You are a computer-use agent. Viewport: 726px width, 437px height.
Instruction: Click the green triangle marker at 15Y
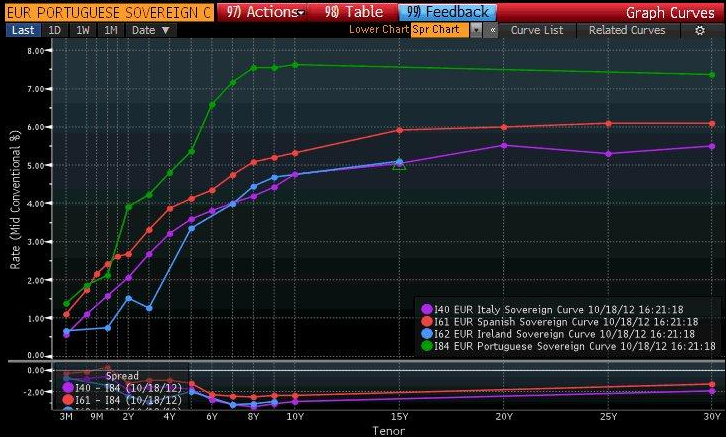click(399, 165)
